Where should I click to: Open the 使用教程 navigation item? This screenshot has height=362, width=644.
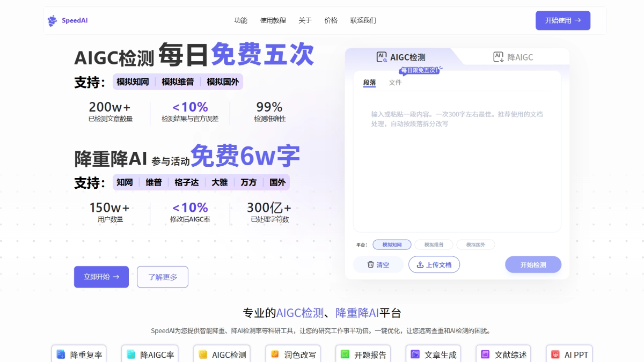pyautogui.click(x=273, y=20)
